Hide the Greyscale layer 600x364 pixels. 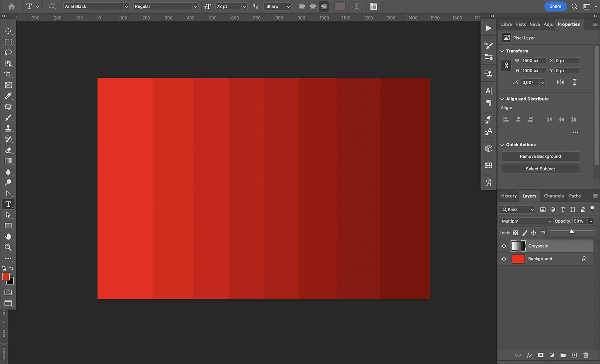(504, 246)
